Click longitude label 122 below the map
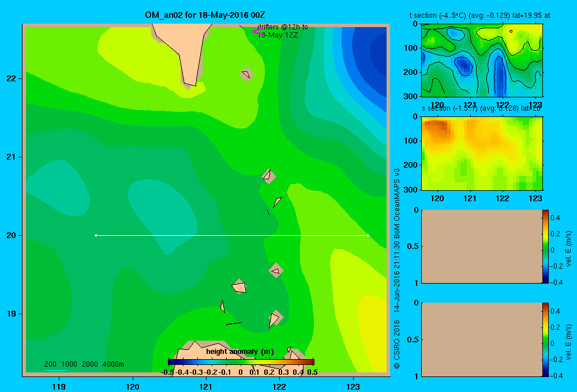This screenshot has height=392, width=577. pos(279,386)
